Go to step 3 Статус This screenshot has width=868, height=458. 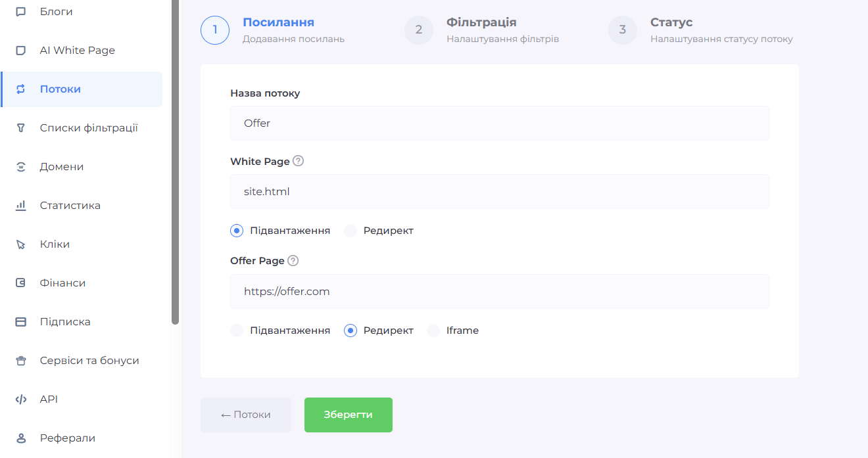[623, 30]
